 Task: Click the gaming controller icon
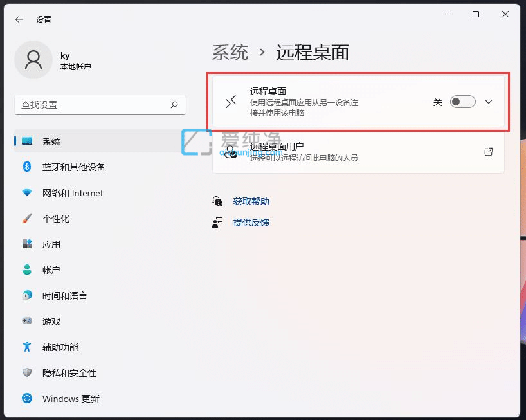click(x=27, y=321)
